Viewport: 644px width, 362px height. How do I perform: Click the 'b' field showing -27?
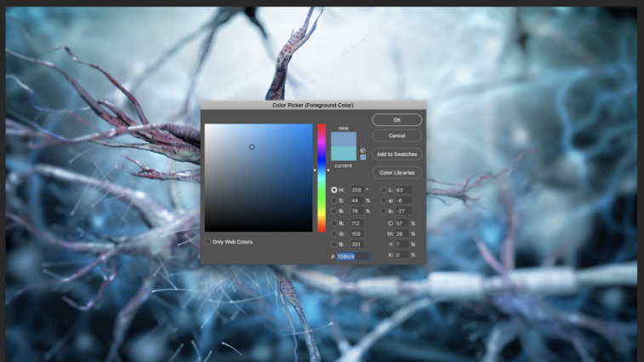click(403, 211)
